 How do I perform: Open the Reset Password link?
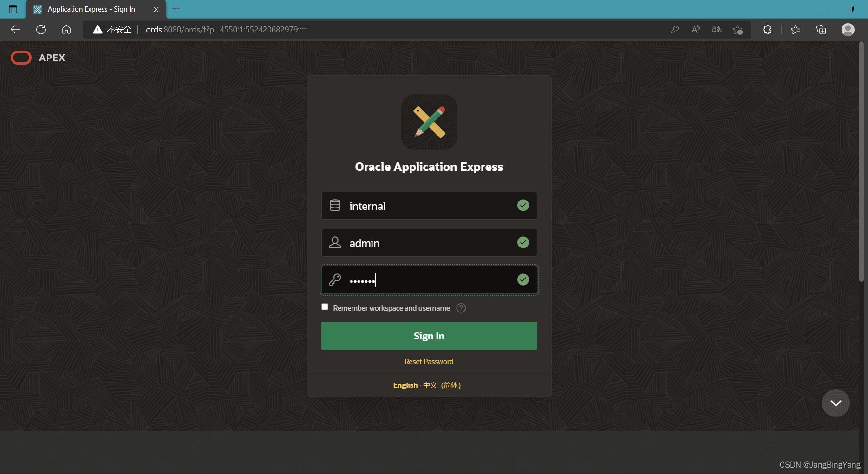click(x=429, y=362)
